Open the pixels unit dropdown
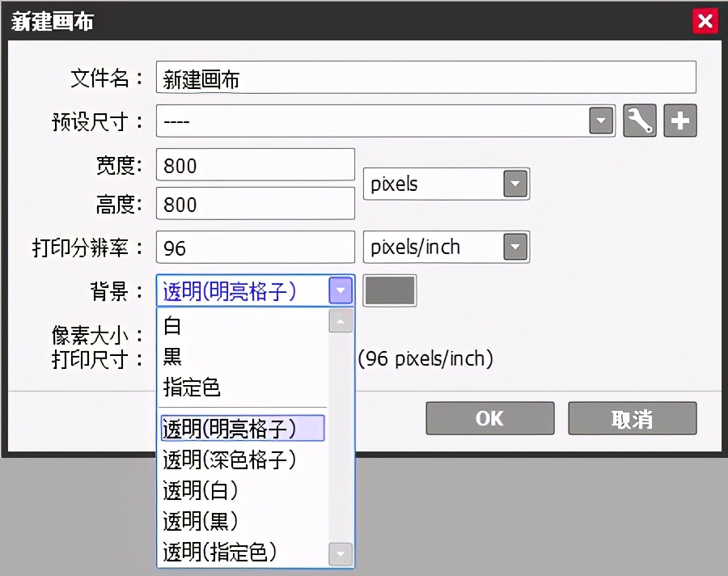This screenshot has height=576, width=728. pyautogui.click(x=515, y=184)
